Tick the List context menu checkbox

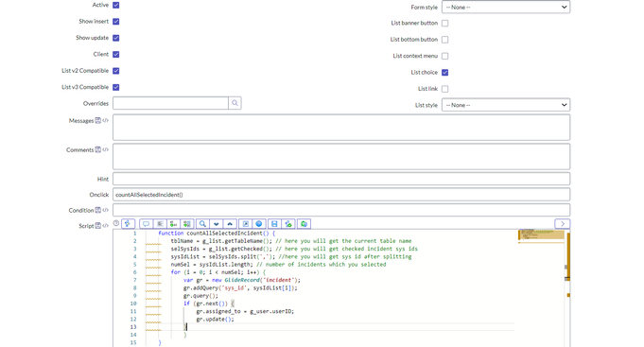(444, 56)
